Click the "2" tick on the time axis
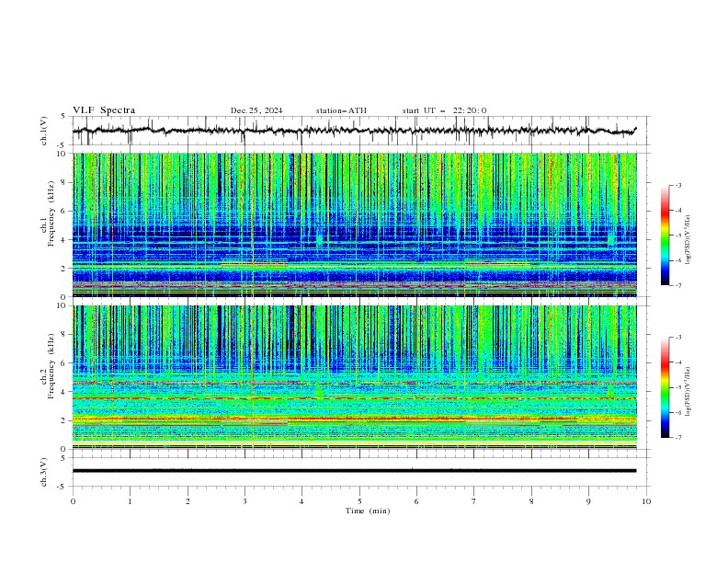The width and height of the screenshot is (728, 563). click(x=188, y=501)
